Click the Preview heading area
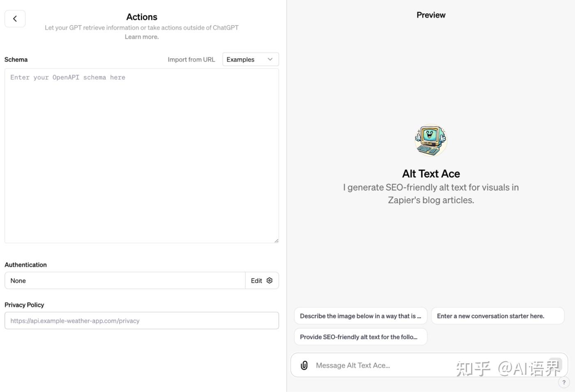 coord(430,15)
